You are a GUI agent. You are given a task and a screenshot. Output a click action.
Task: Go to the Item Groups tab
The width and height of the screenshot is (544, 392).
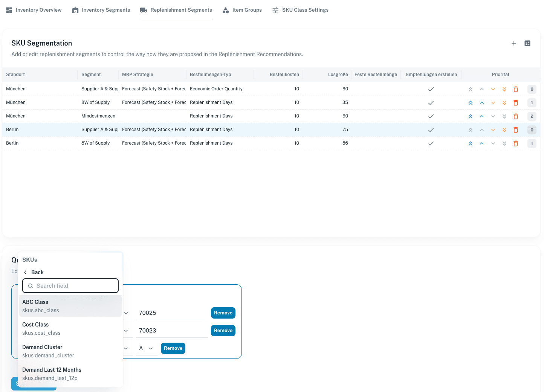point(242,10)
